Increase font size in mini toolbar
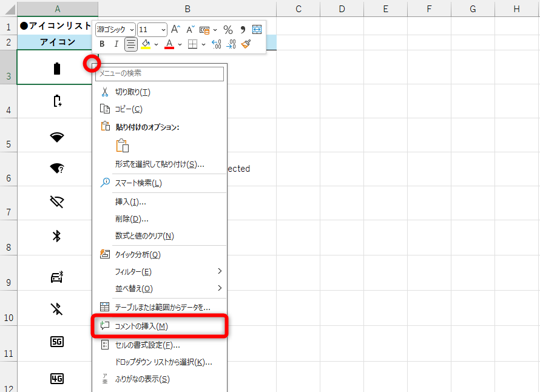 (x=175, y=30)
